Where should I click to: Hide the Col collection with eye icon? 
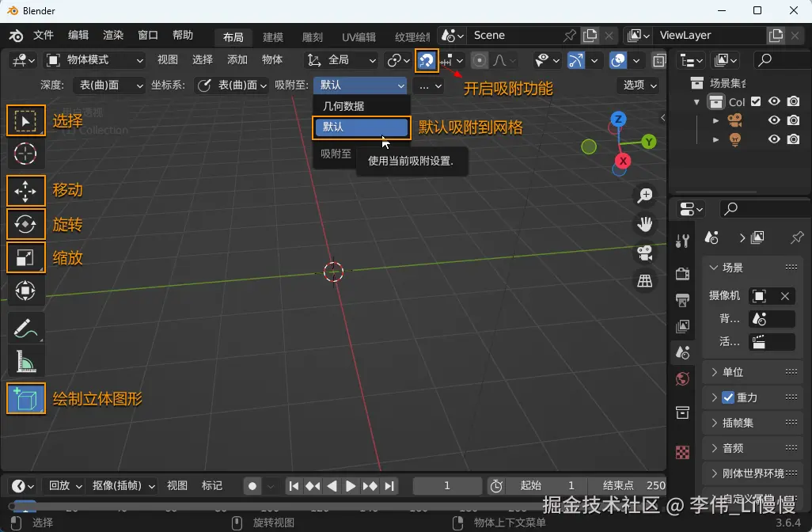774,101
